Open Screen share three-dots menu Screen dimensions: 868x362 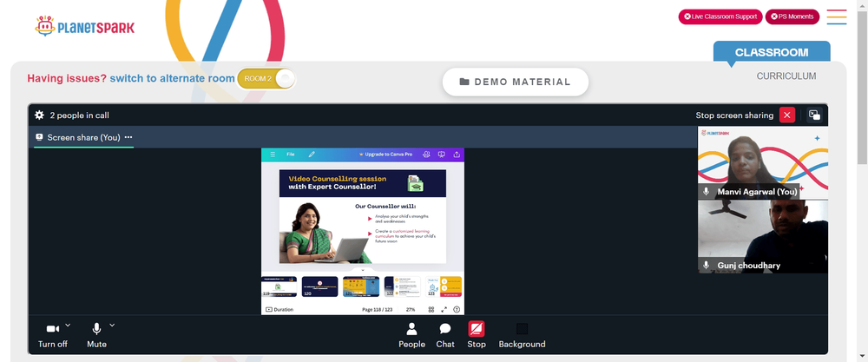128,137
